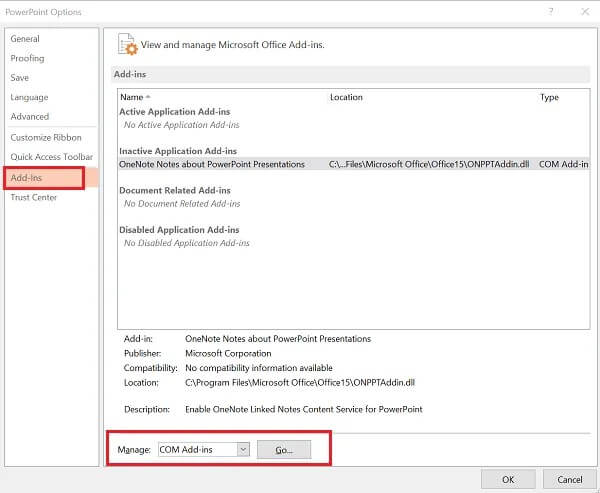Select the Advanced options category

[29, 116]
